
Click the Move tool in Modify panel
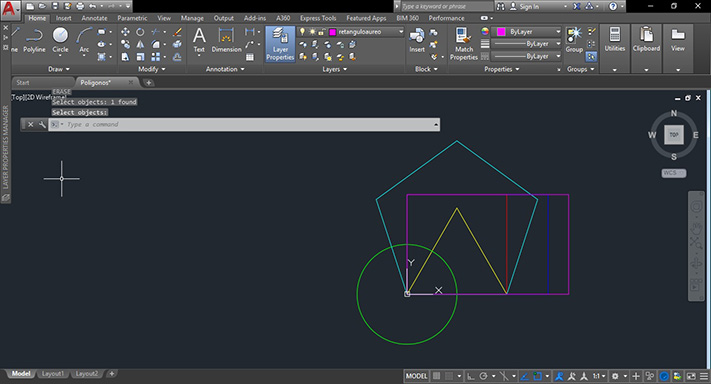point(125,32)
